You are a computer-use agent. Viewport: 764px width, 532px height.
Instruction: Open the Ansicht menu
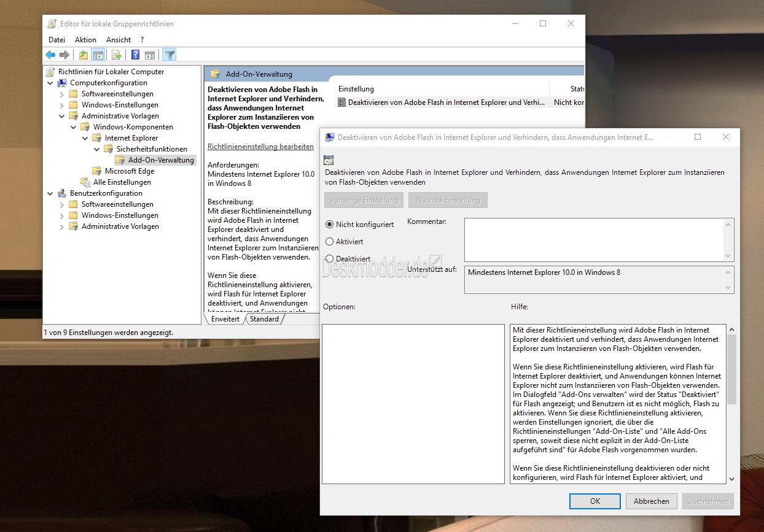[x=119, y=40]
